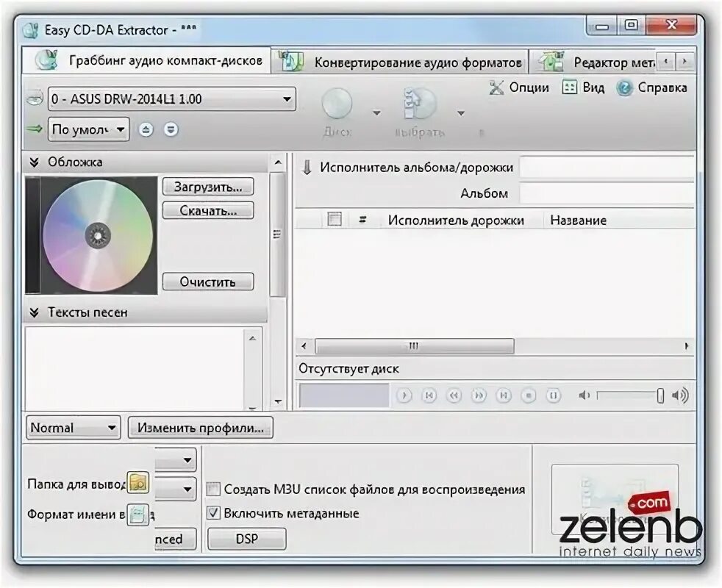Toggle Включить метаданные checkbox
Image resolution: width=722 pixels, height=588 pixels.
213,513
